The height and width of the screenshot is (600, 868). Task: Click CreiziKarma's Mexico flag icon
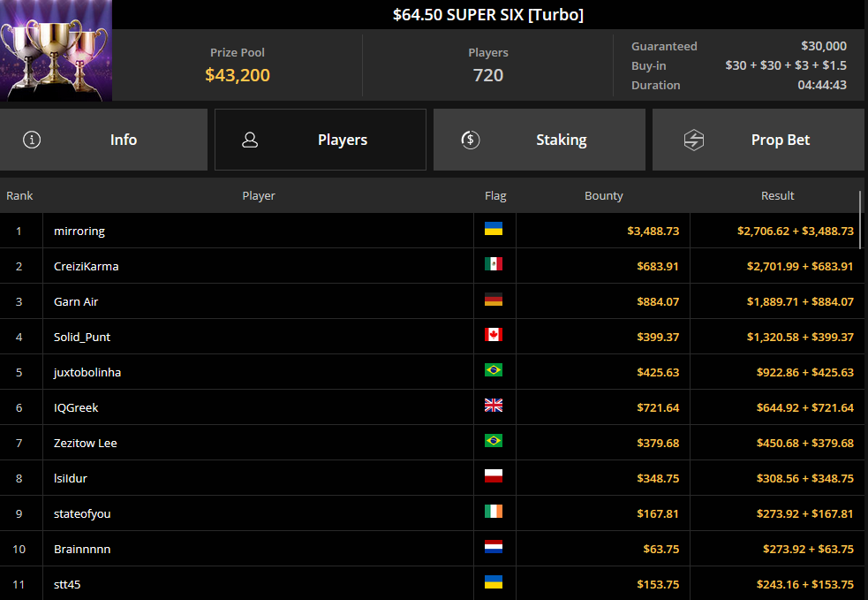pyautogui.click(x=494, y=264)
